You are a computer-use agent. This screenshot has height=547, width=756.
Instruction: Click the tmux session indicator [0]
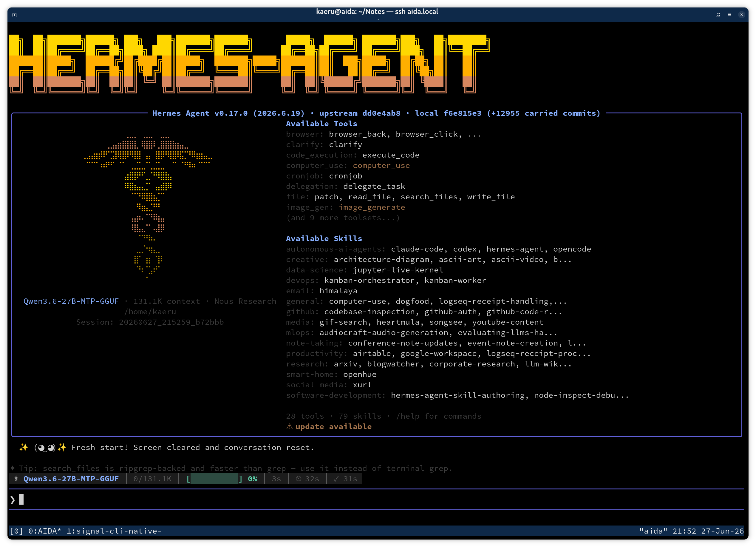point(16,531)
